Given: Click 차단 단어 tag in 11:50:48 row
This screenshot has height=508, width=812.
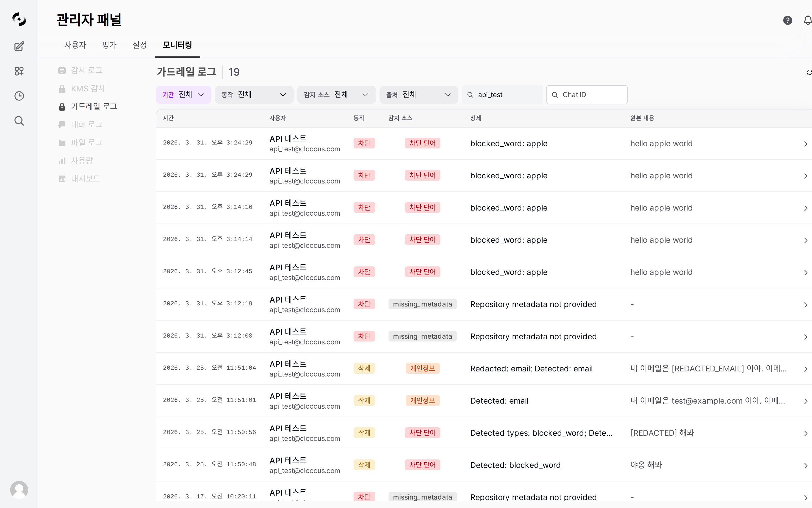Looking at the screenshot, I should 422,465.
